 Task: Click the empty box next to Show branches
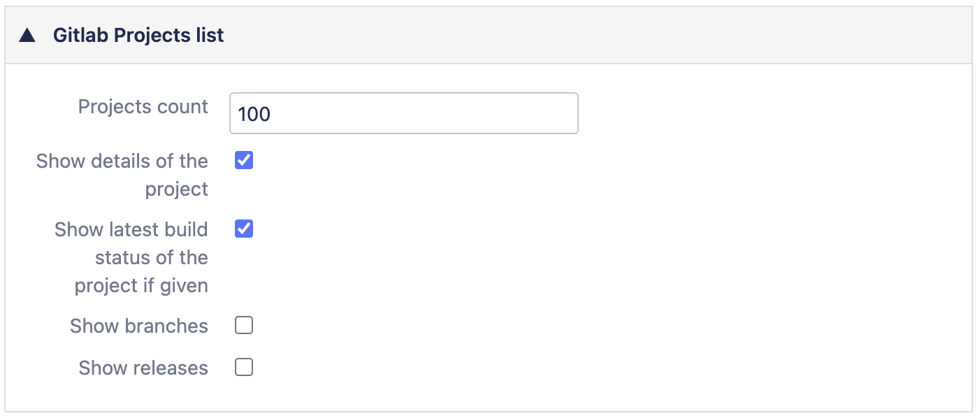click(244, 326)
